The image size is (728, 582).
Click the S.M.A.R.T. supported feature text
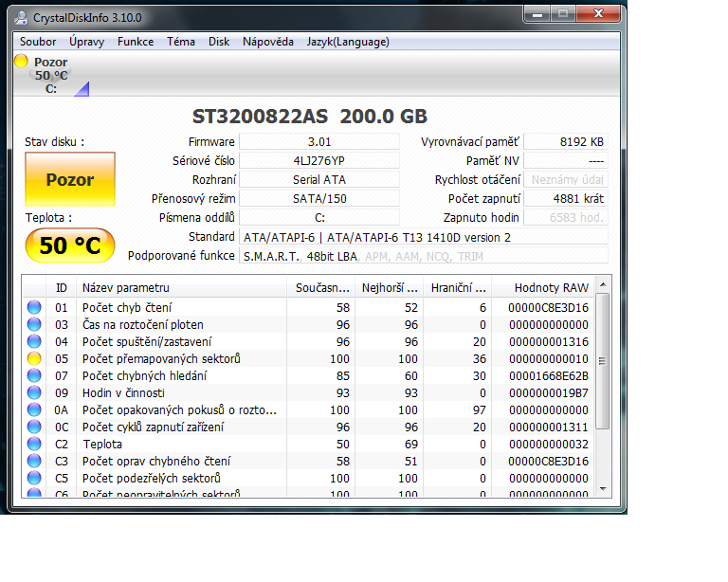click(x=271, y=256)
